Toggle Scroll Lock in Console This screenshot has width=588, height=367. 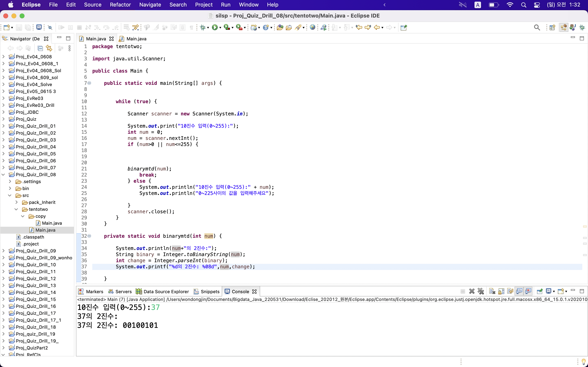tap(501, 291)
